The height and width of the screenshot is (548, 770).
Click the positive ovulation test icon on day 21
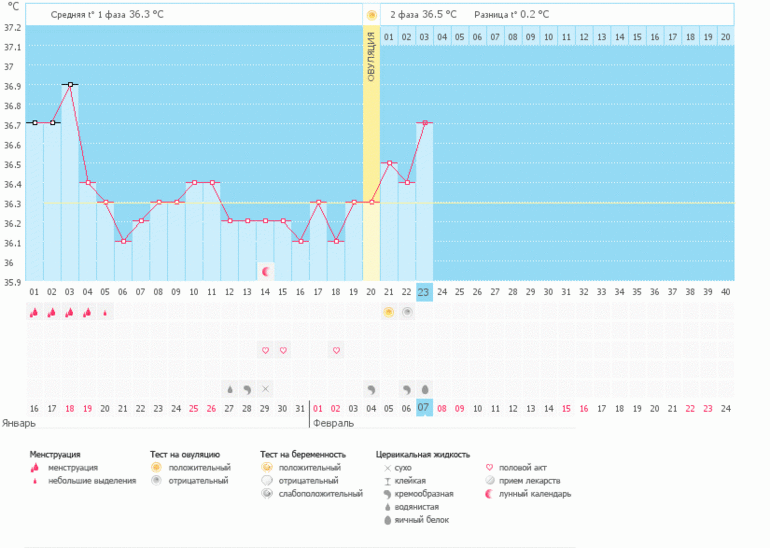[388, 312]
